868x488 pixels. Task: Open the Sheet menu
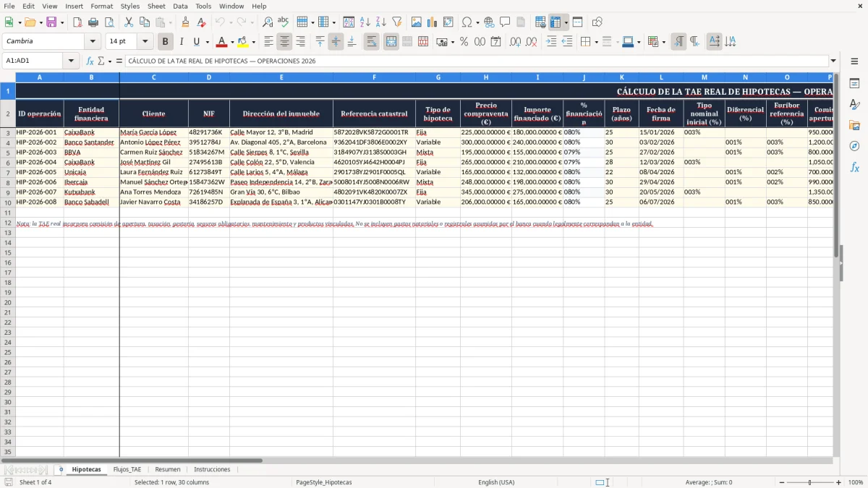156,6
